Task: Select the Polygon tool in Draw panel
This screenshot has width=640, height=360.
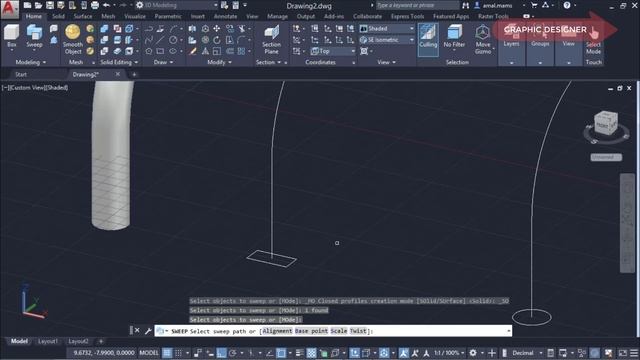Action: [149, 51]
